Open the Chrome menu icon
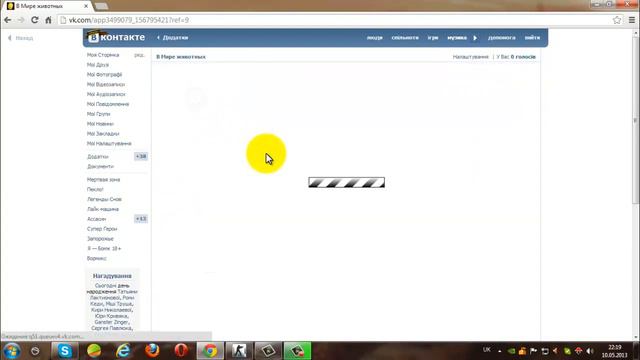 [x=632, y=20]
